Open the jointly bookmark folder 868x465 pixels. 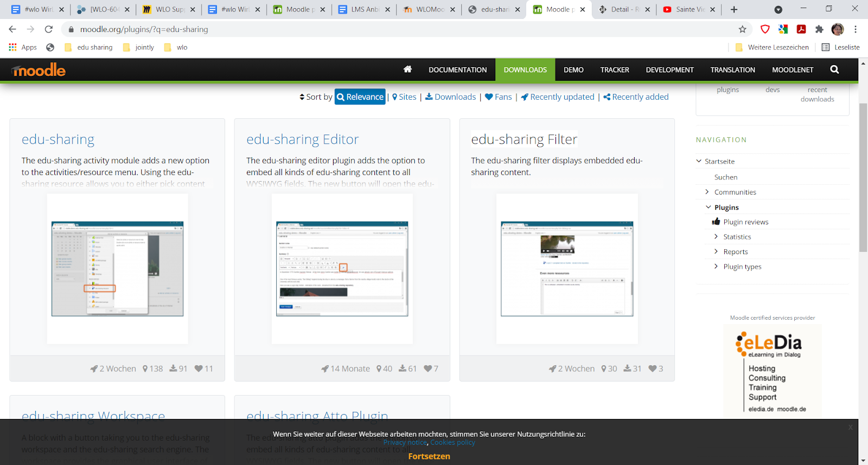click(139, 47)
